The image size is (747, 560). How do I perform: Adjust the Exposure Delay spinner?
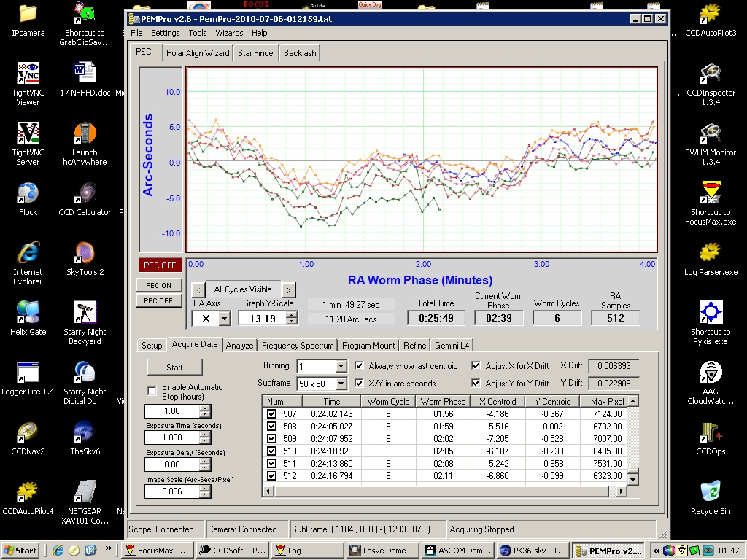(x=205, y=464)
